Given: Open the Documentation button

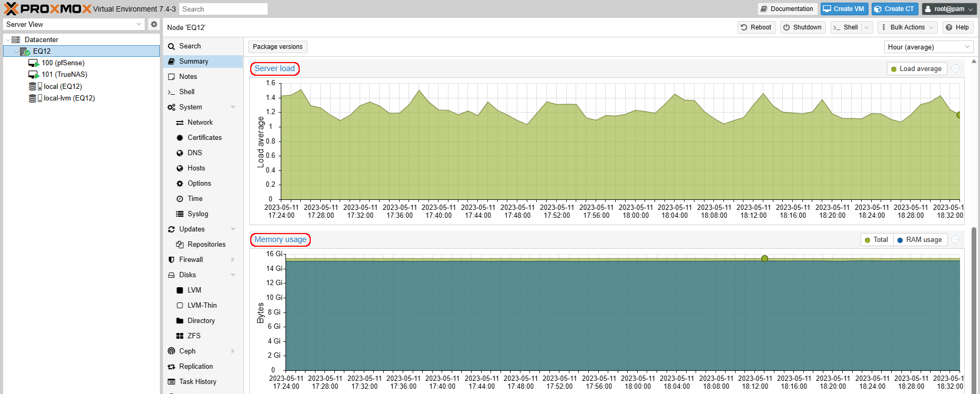Looking at the screenshot, I should pyautogui.click(x=787, y=9).
